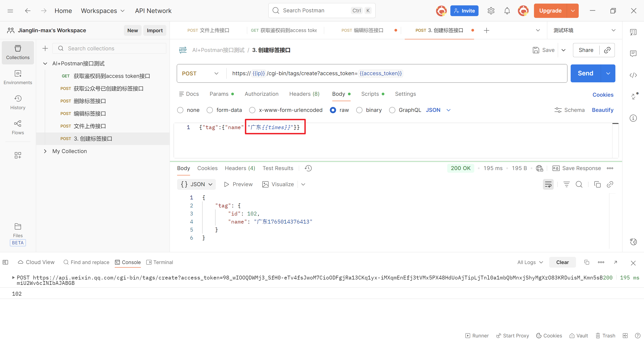644x341 pixels.
Task: Select the form-data body type
Action: point(210,110)
